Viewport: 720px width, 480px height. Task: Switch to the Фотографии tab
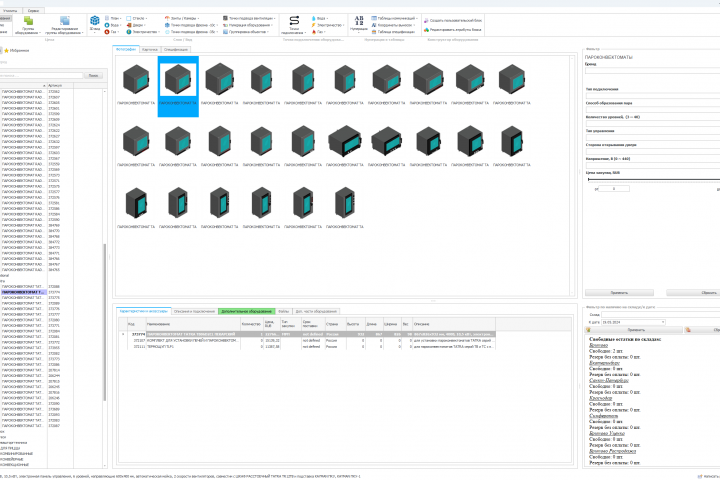[x=126, y=49]
